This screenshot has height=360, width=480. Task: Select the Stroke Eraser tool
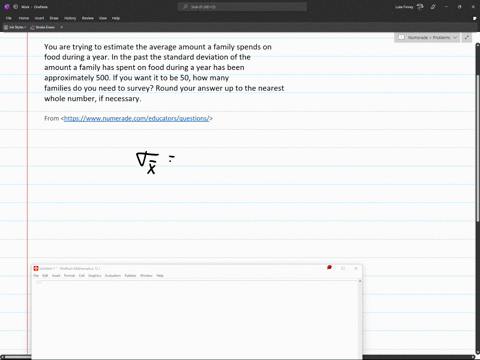[x=42, y=27]
